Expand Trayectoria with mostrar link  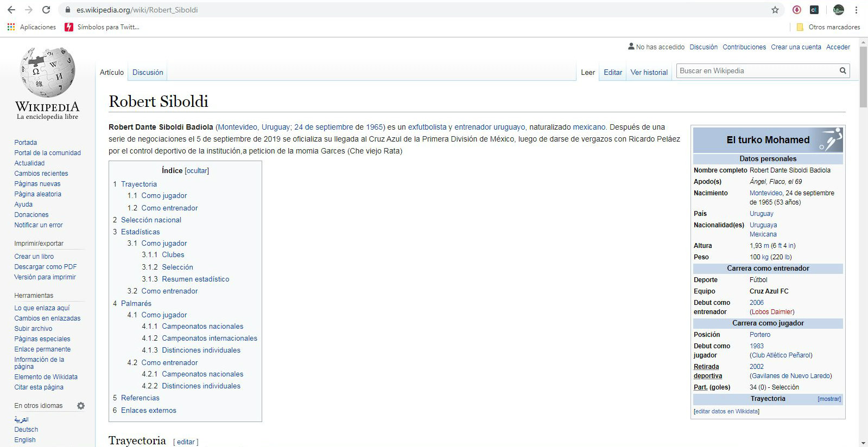829,399
